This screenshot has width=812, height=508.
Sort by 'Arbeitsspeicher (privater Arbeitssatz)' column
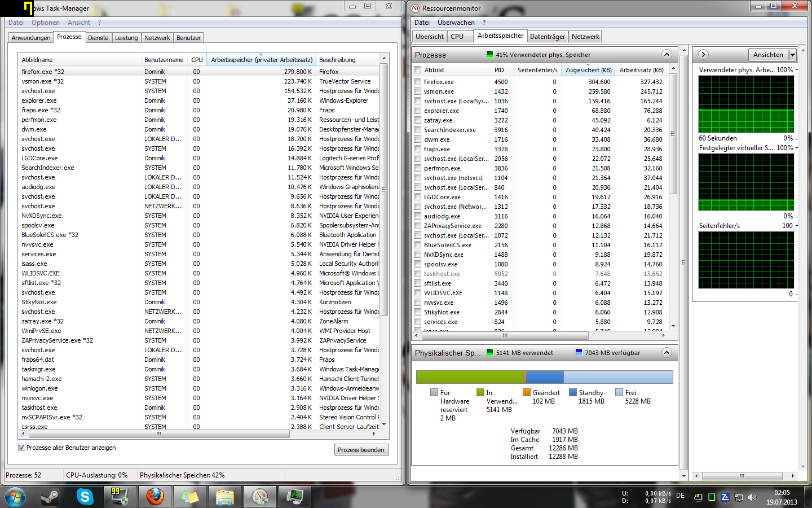261,60
